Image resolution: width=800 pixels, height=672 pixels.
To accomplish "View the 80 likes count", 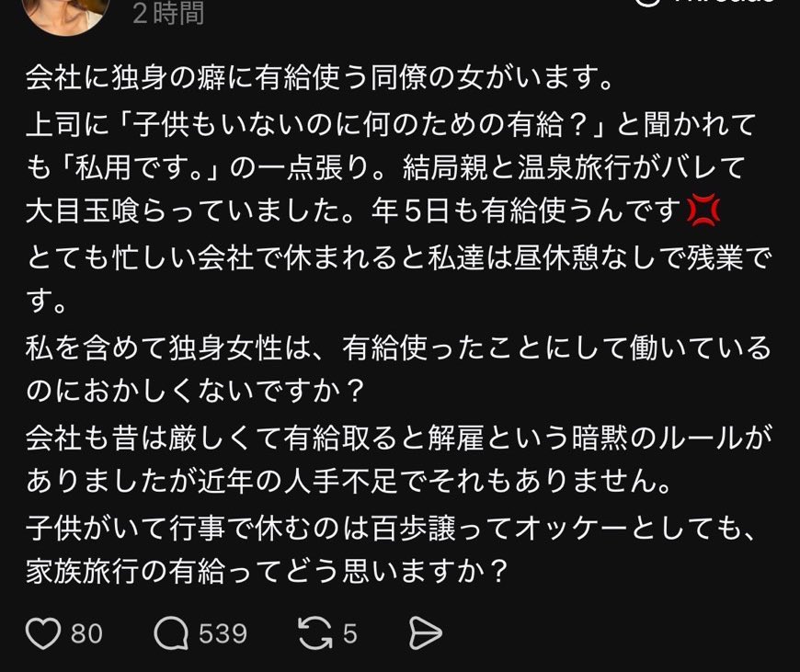I will click(x=86, y=634).
